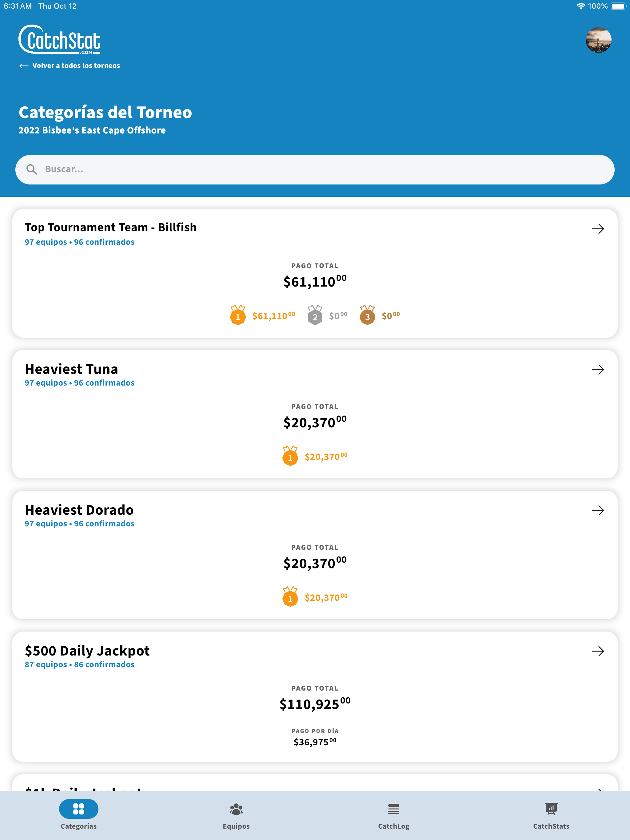Tap the magnifying glass search icon
This screenshot has width=630, height=840.
pyautogui.click(x=32, y=169)
